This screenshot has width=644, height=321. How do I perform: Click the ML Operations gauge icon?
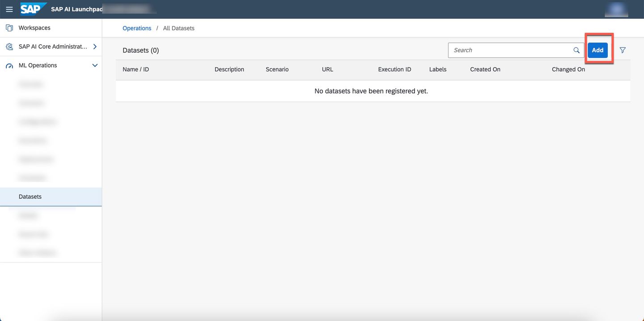coord(9,65)
